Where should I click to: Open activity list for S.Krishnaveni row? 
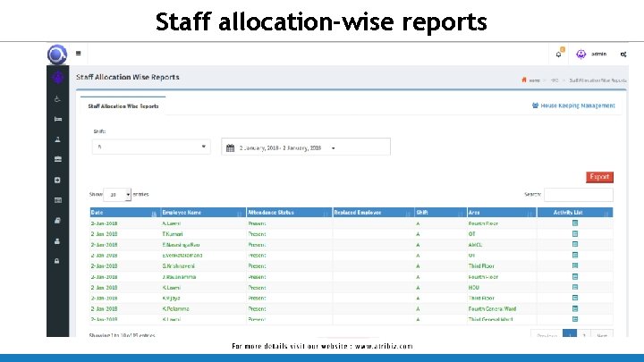575,265
